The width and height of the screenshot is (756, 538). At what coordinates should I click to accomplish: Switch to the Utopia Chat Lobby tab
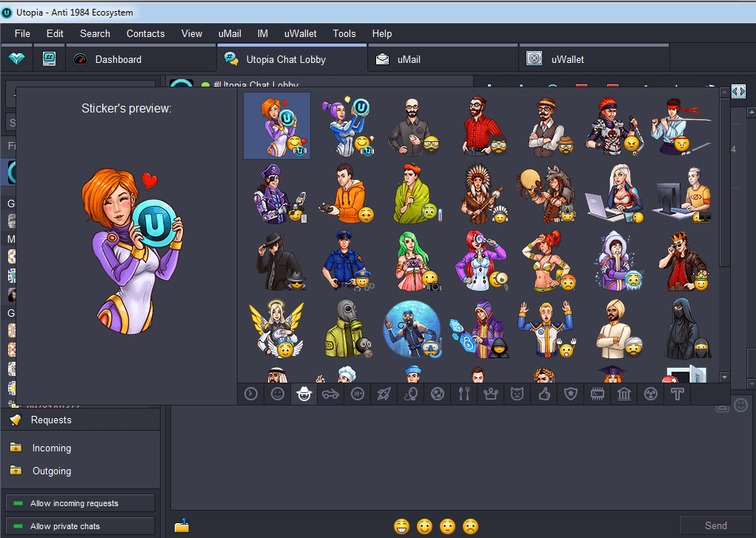pyautogui.click(x=292, y=58)
